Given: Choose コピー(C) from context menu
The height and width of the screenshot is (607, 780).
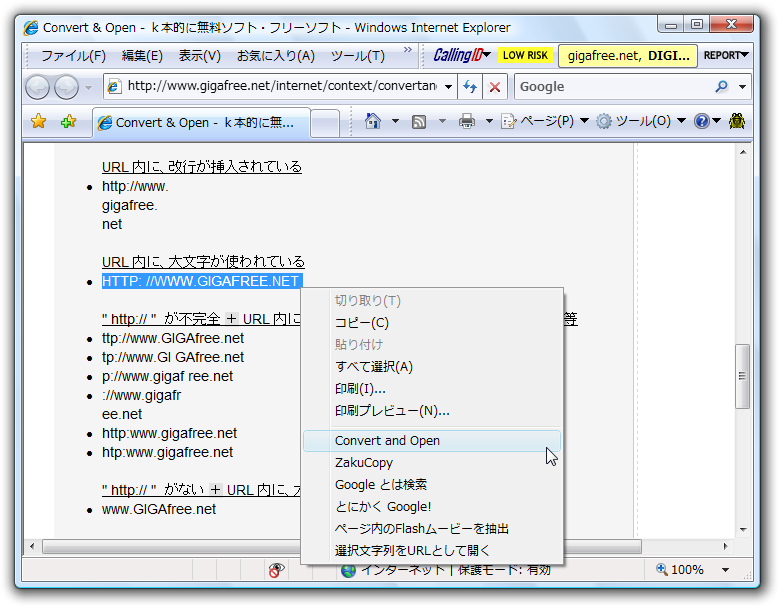Looking at the screenshot, I should [432, 323].
